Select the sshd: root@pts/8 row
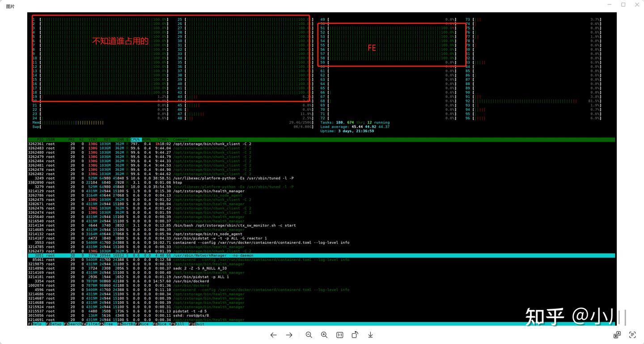The image size is (644, 344). click(x=321, y=315)
